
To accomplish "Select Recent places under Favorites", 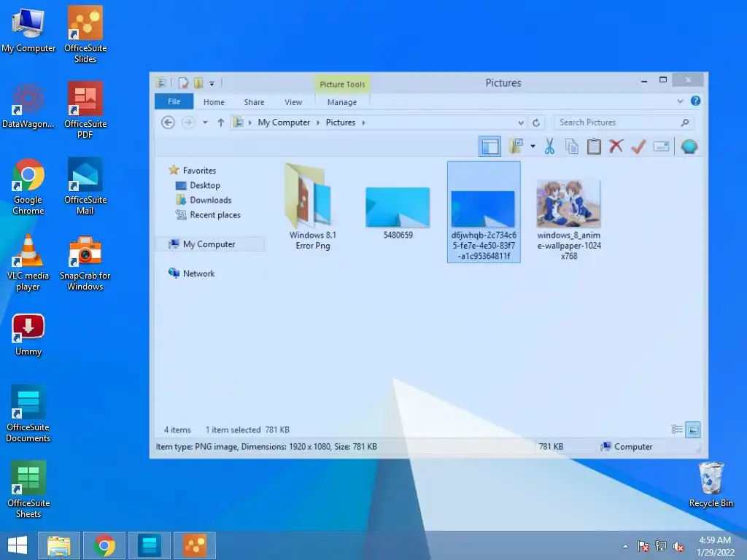I will click(x=215, y=215).
